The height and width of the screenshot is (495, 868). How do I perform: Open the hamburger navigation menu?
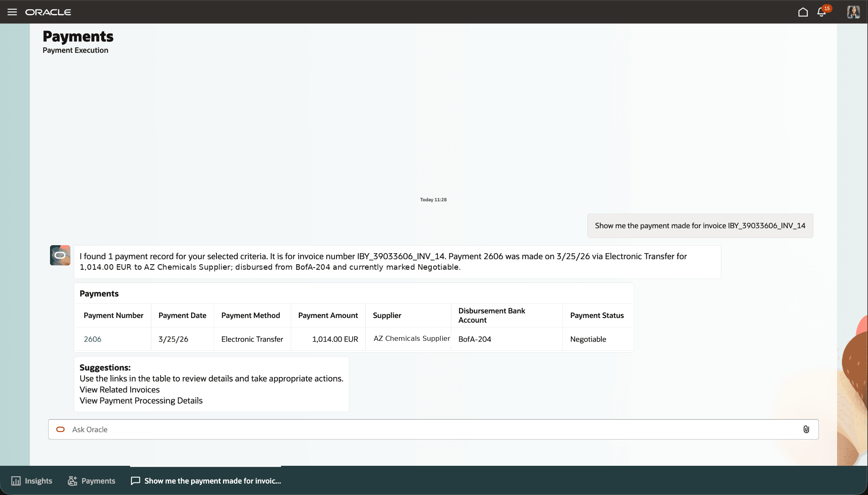point(12,12)
